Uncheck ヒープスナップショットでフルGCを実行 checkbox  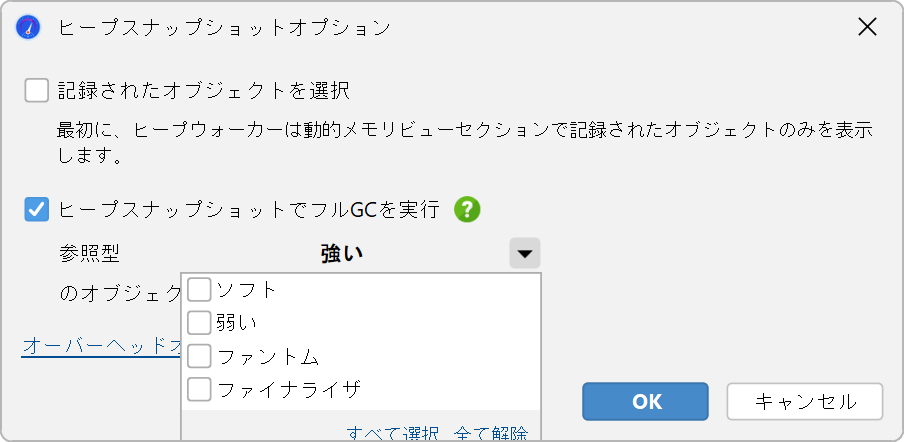click(36, 210)
